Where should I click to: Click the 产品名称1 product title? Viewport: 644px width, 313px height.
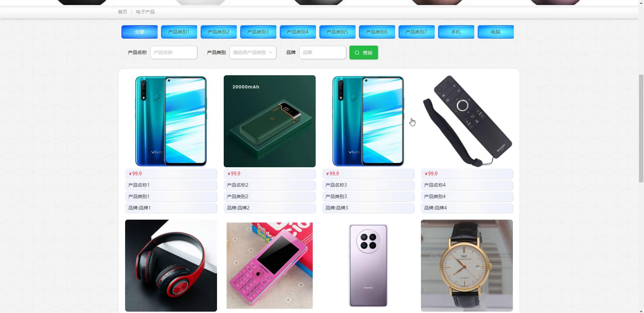click(x=139, y=185)
